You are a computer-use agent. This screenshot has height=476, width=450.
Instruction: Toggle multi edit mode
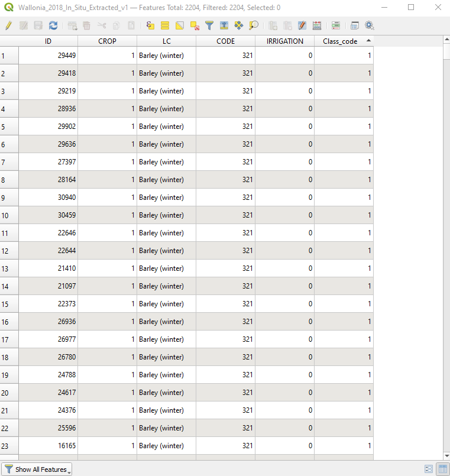tap(24, 25)
